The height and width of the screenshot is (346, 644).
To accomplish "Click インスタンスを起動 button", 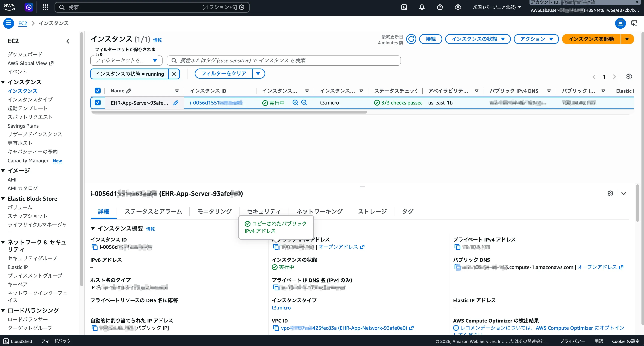I will point(591,39).
